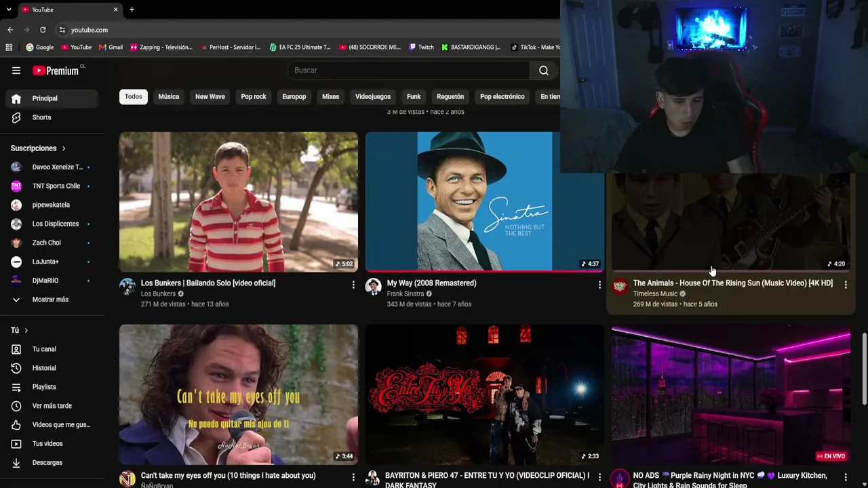Viewport: 868px width, 488px height.
Task: Open DjMaRiiO subscription channel
Action: point(52,281)
